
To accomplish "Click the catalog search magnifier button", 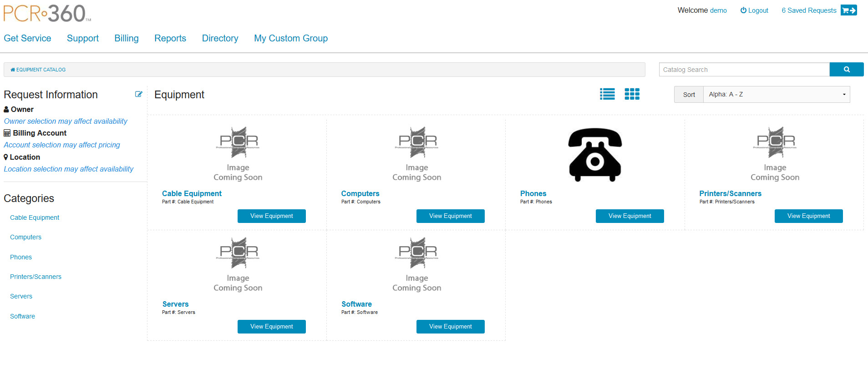I will click(846, 70).
